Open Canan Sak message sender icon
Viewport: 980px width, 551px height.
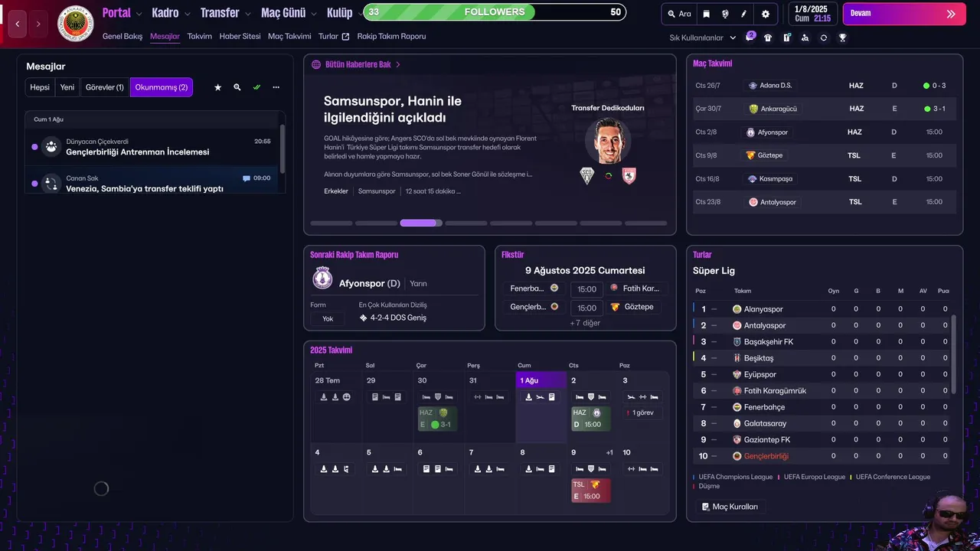(x=51, y=184)
